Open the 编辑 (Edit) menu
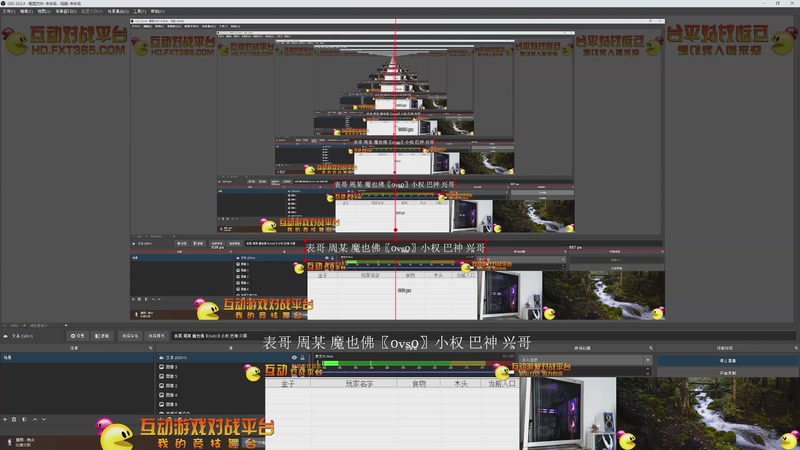This screenshot has width=800, height=450. tap(26, 11)
